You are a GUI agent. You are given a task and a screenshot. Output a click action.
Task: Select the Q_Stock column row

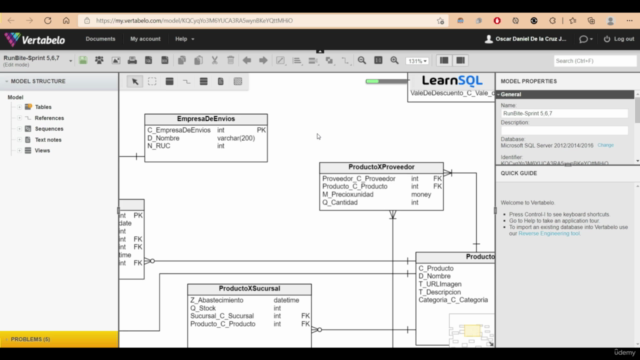[249, 308]
